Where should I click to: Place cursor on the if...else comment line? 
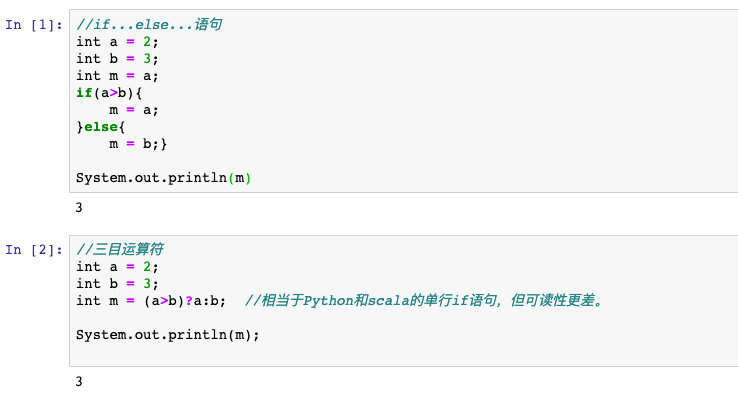click(x=149, y=24)
